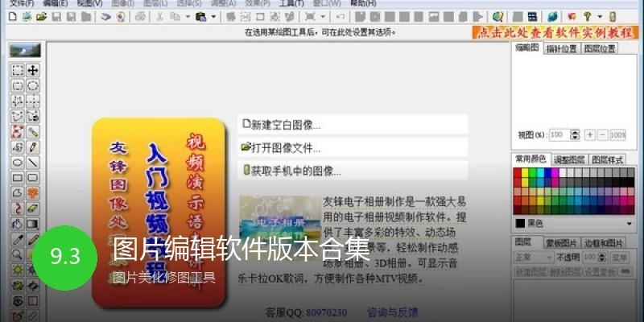Open the 工具(T) menu
Screen dimensions: 644x322
tap(291, 3)
